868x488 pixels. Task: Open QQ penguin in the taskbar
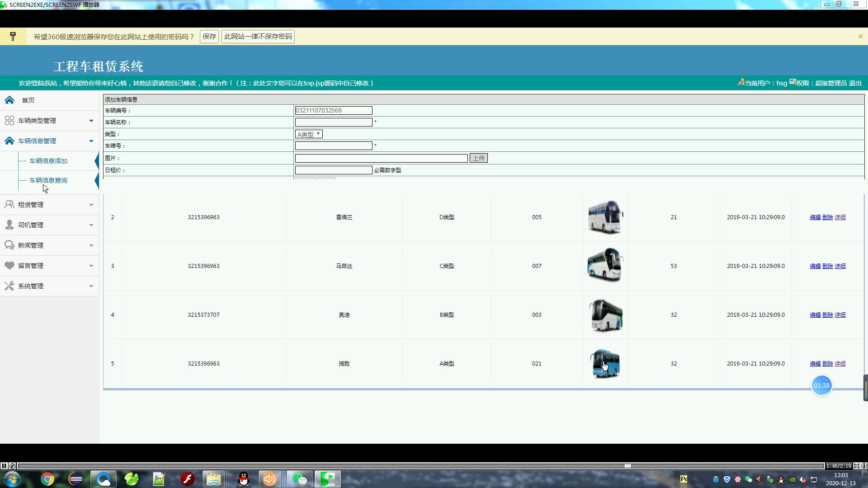(244, 479)
